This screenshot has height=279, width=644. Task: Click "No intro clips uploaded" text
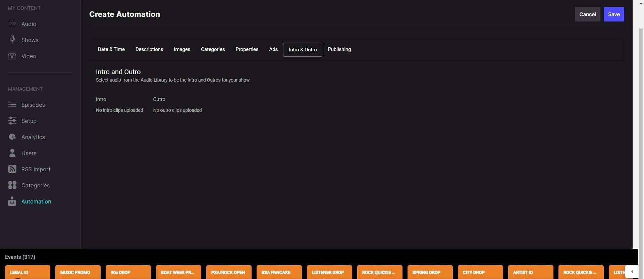tap(119, 110)
